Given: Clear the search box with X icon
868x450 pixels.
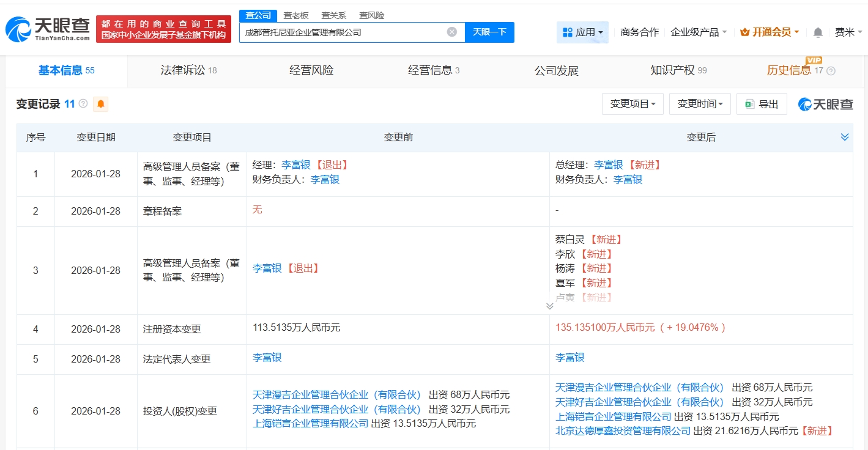Looking at the screenshot, I should (x=451, y=32).
